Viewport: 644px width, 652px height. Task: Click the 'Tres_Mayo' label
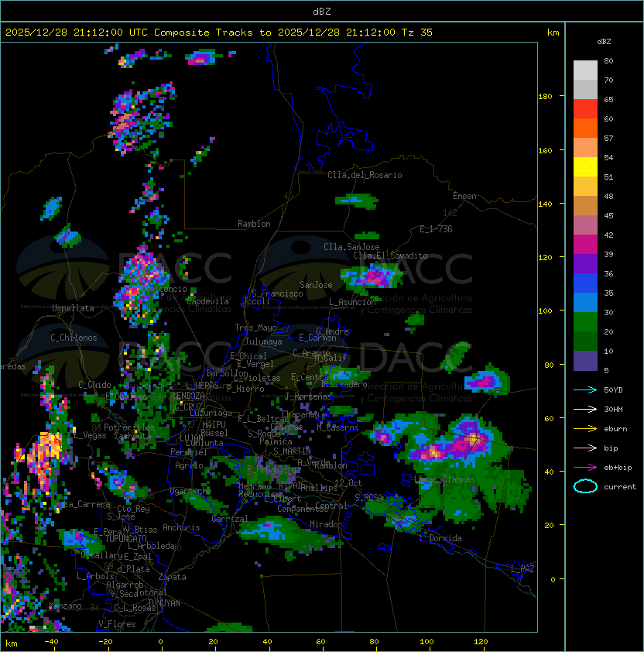(255, 328)
